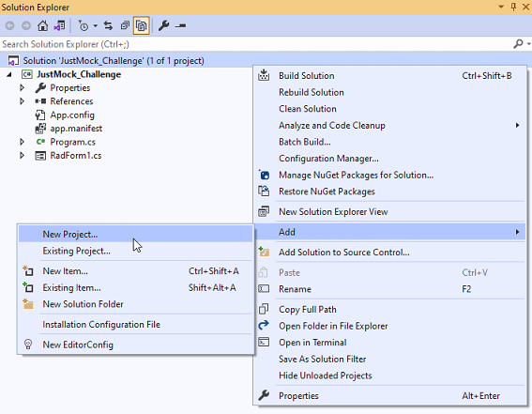
Task: Select Solution 'JustMock_Challenge' node
Action: [114, 61]
